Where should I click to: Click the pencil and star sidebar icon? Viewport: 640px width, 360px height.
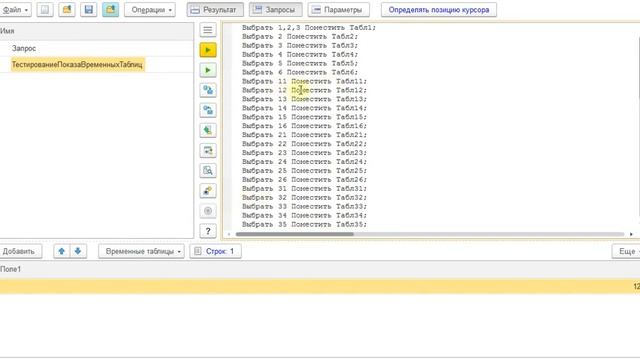click(208, 191)
